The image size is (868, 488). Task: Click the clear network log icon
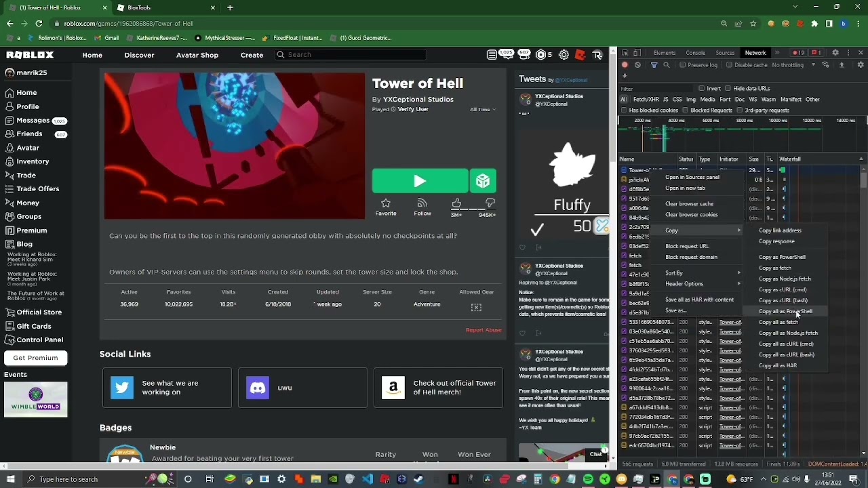coord(637,65)
